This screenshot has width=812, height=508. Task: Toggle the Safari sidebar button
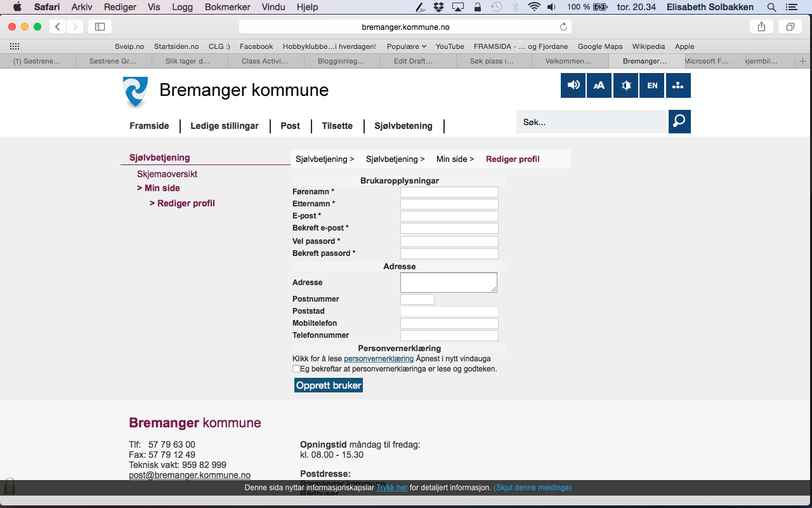tap(100, 27)
